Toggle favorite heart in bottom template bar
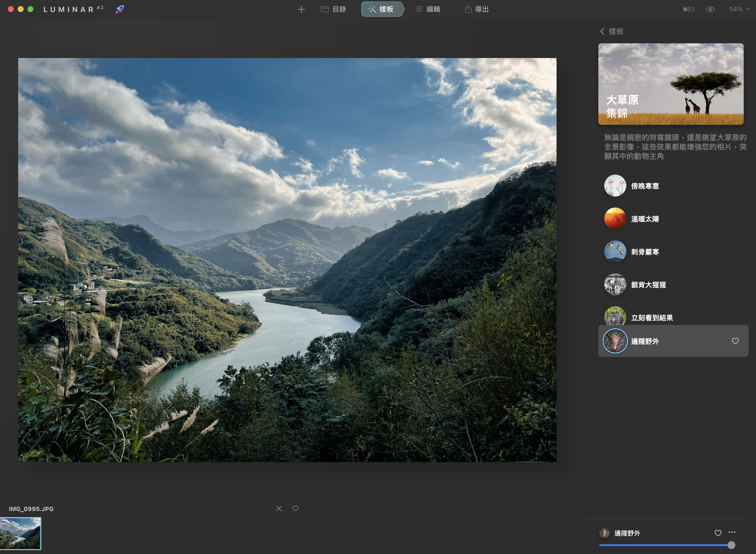 [718, 533]
